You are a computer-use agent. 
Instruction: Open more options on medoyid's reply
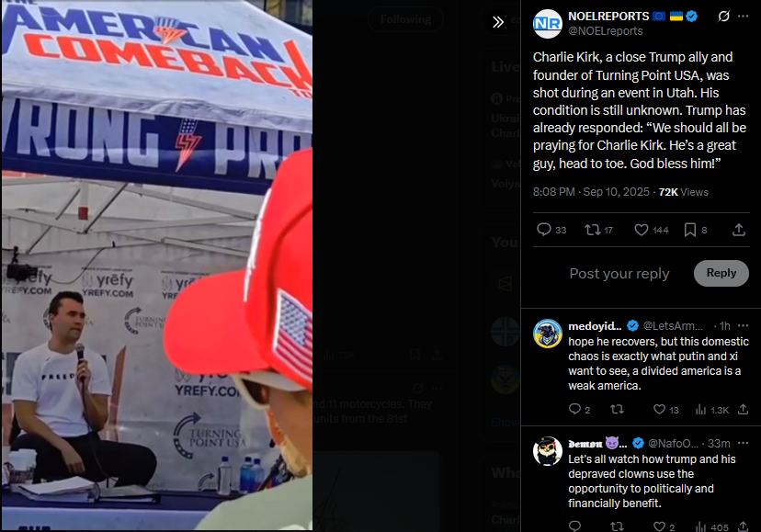743,325
